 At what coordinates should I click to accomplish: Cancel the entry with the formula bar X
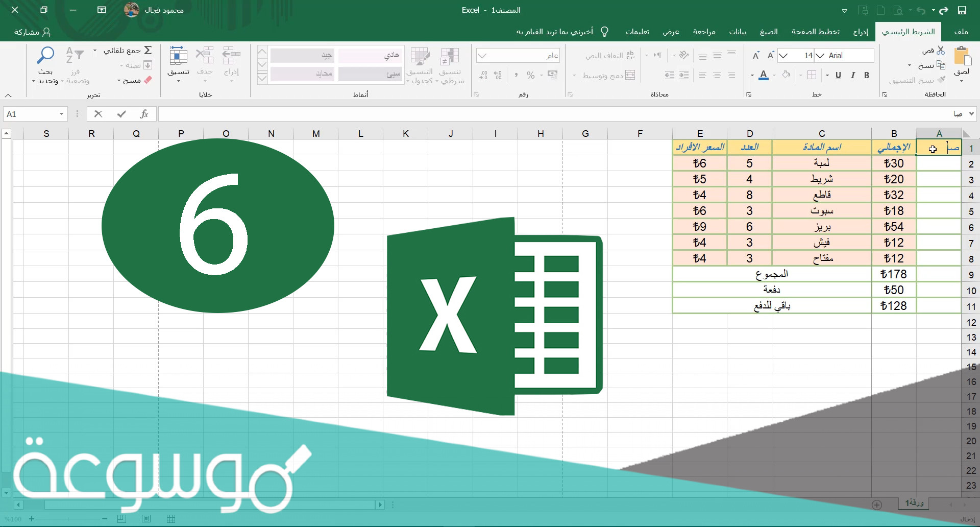click(99, 114)
